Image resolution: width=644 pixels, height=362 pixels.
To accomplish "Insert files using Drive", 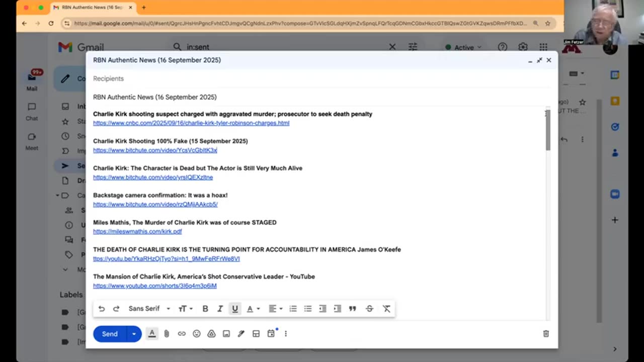I will (x=211, y=334).
